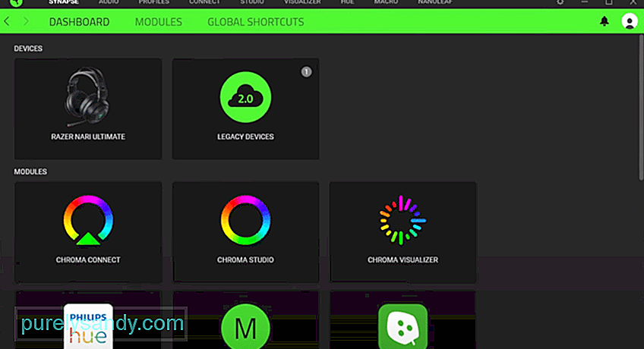644x349 pixels.
Task: Click the Chroma Studio label
Action: [245, 260]
